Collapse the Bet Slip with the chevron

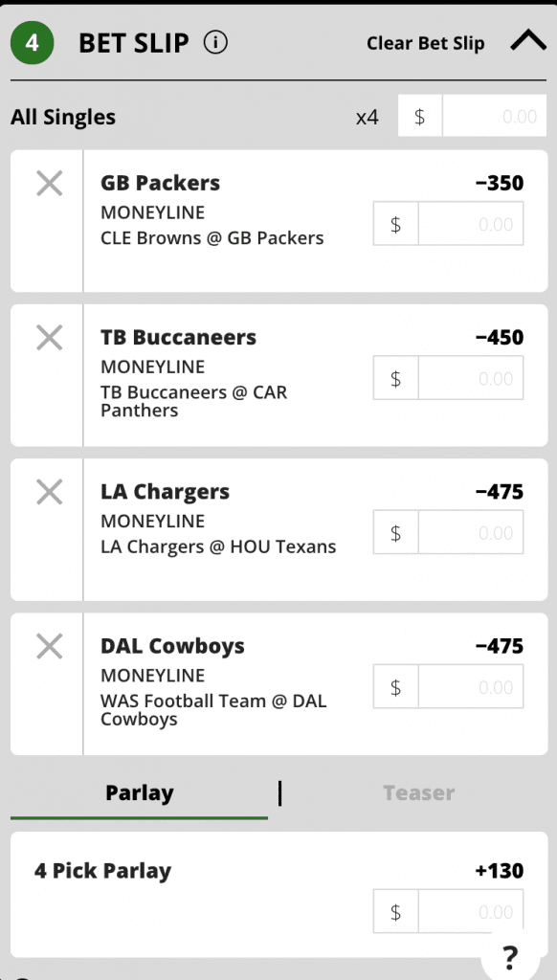[528, 42]
